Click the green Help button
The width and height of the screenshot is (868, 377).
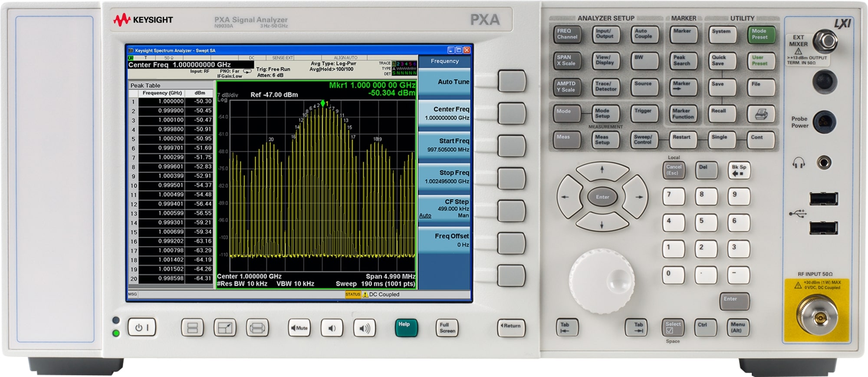[406, 327]
